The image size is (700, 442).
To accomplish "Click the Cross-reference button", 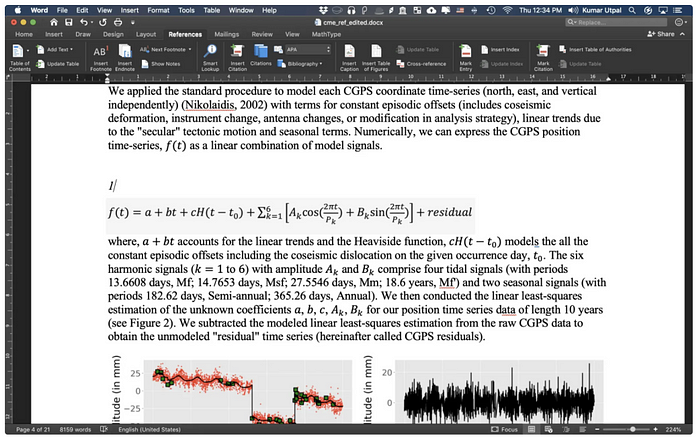I will click(x=421, y=64).
